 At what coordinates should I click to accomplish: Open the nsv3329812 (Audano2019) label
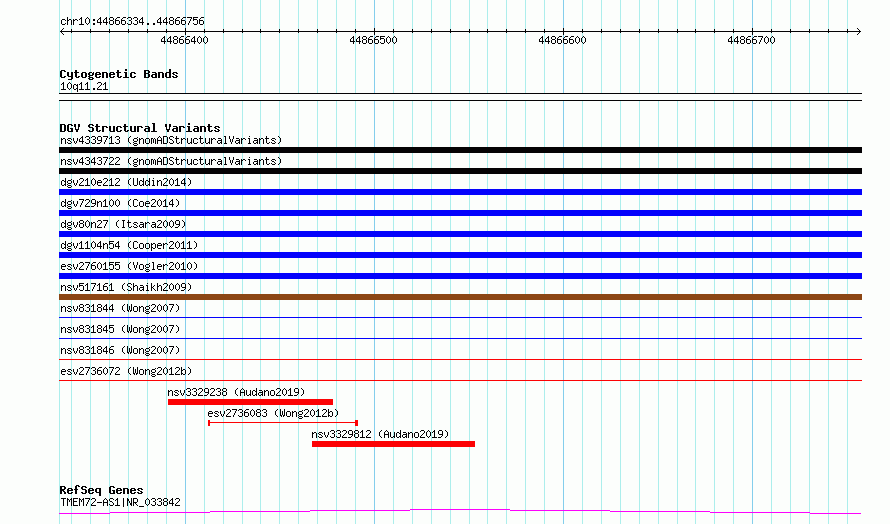pyautogui.click(x=380, y=434)
